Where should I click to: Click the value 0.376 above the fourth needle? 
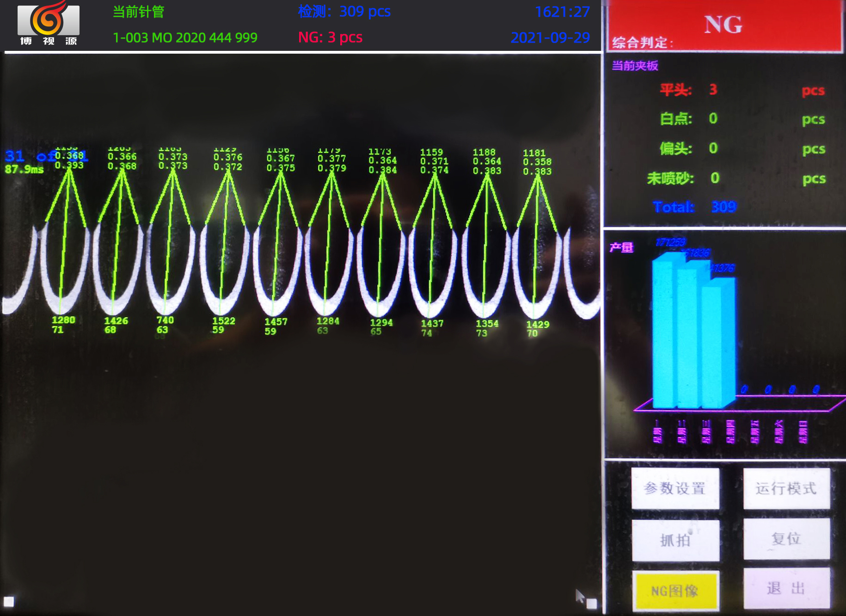coord(227,157)
